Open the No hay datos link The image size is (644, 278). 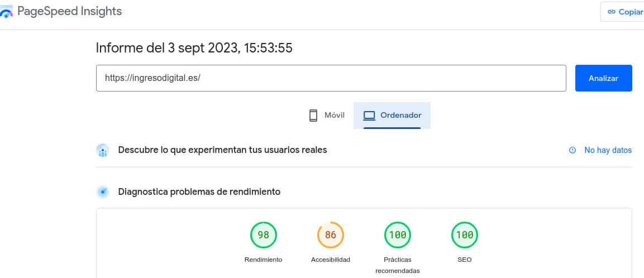(x=608, y=150)
